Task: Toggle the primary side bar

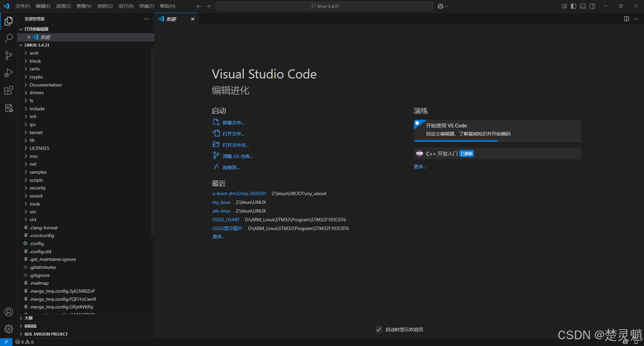Action: 574,6
